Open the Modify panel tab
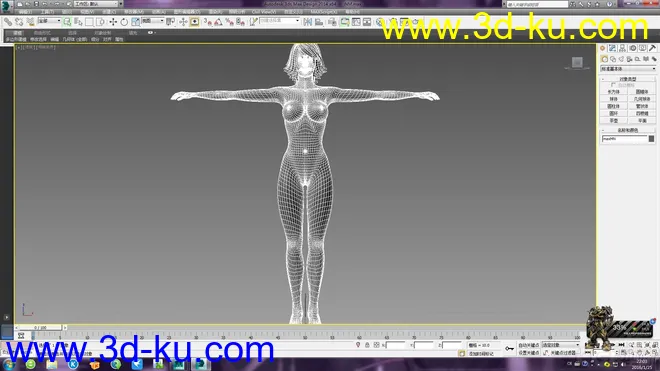This screenshot has height=371, width=660. tap(612, 48)
